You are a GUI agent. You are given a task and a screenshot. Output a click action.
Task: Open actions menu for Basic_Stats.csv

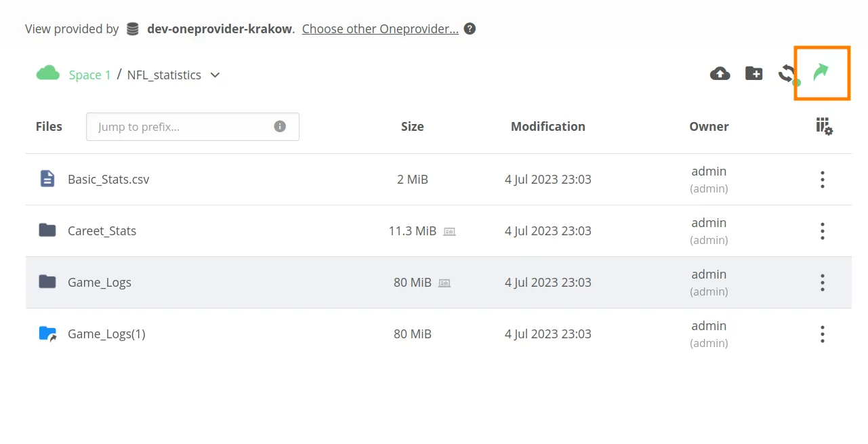tap(822, 180)
